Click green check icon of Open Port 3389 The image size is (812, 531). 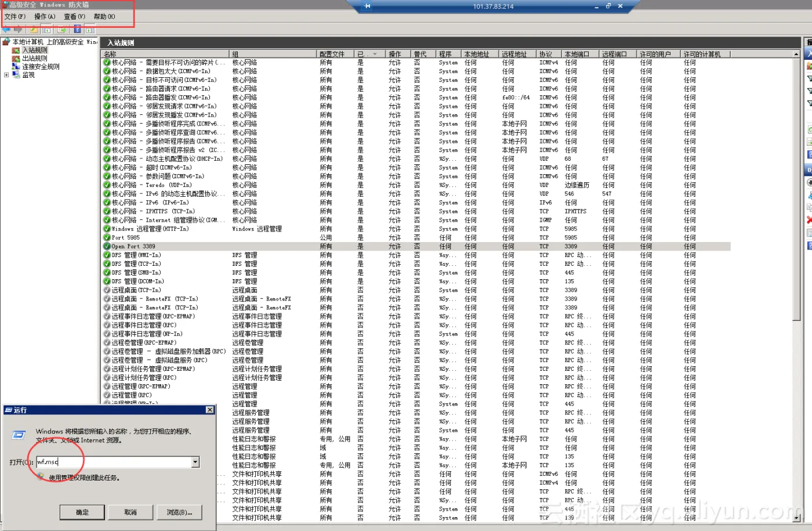pyautogui.click(x=107, y=246)
